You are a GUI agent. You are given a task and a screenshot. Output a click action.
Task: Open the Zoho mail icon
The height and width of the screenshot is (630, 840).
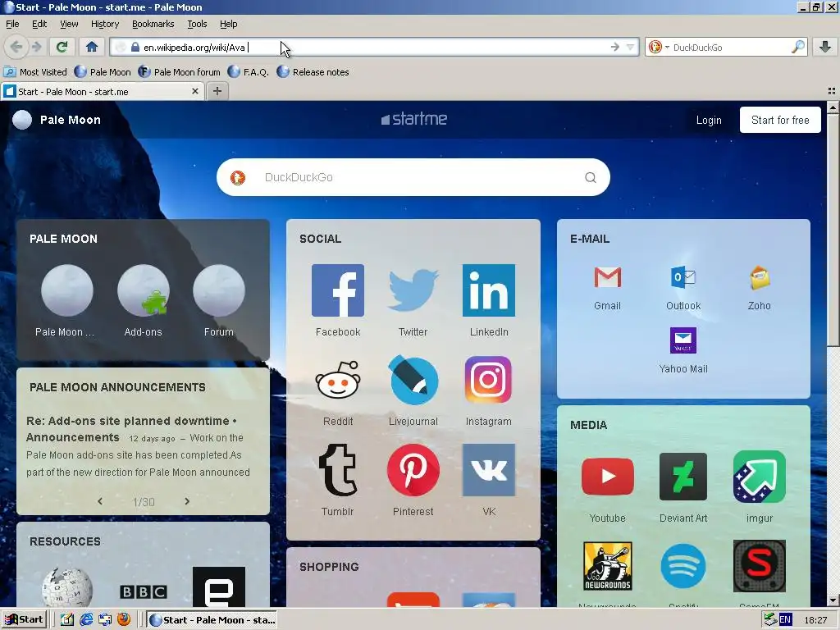click(x=759, y=277)
